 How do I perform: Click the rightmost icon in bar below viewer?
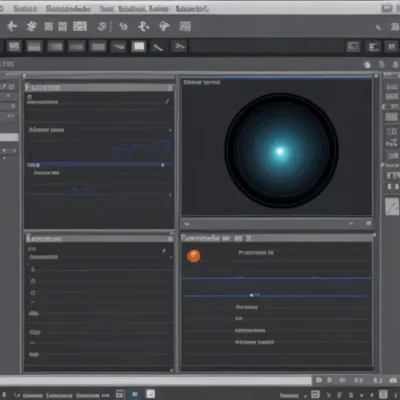(x=369, y=223)
